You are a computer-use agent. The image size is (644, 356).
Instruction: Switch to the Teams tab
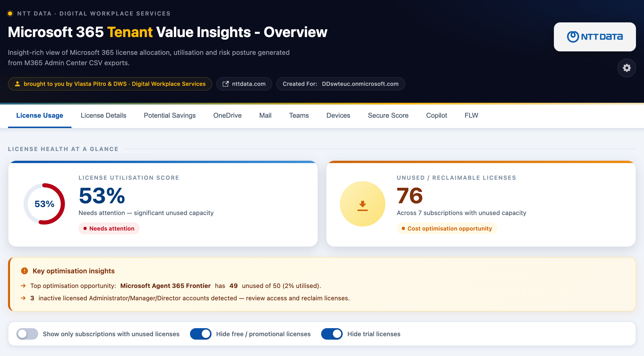tap(299, 115)
